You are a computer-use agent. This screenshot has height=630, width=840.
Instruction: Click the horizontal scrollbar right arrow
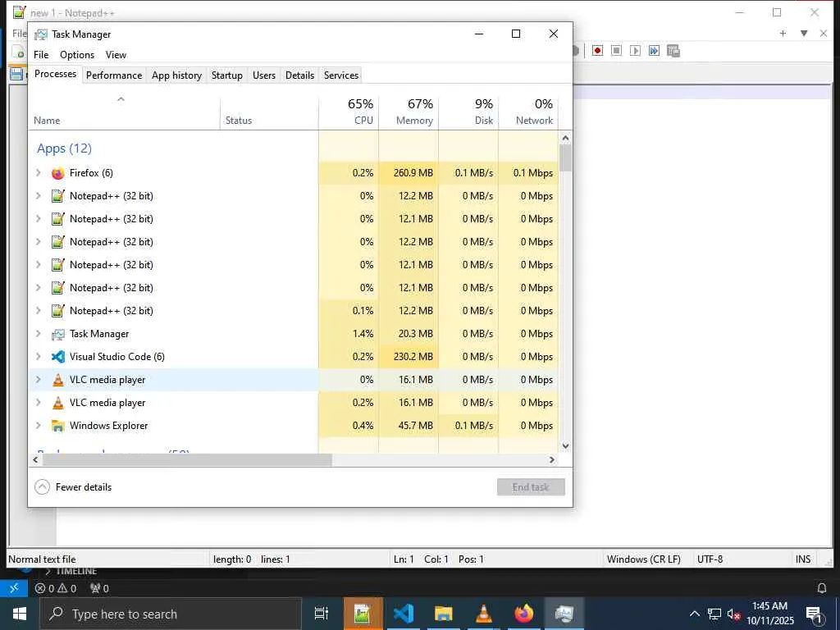point(552,459)
